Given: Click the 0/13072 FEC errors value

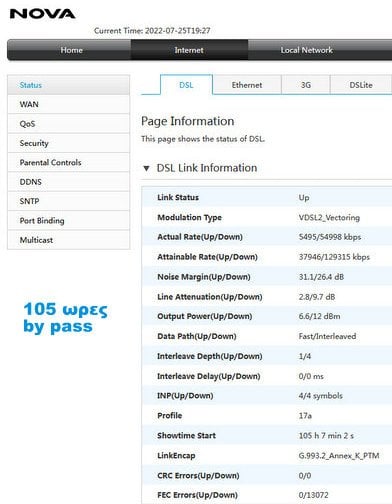Looking at the screenshot, I should pyautogui.click(x=313, y=495).
